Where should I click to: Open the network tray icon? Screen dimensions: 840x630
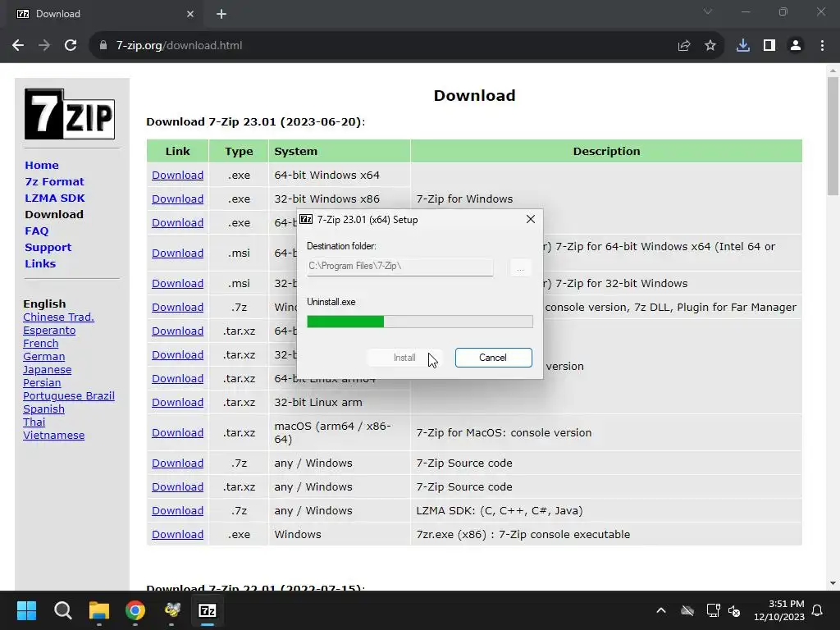pyautogui.click(x=713, y=610)
